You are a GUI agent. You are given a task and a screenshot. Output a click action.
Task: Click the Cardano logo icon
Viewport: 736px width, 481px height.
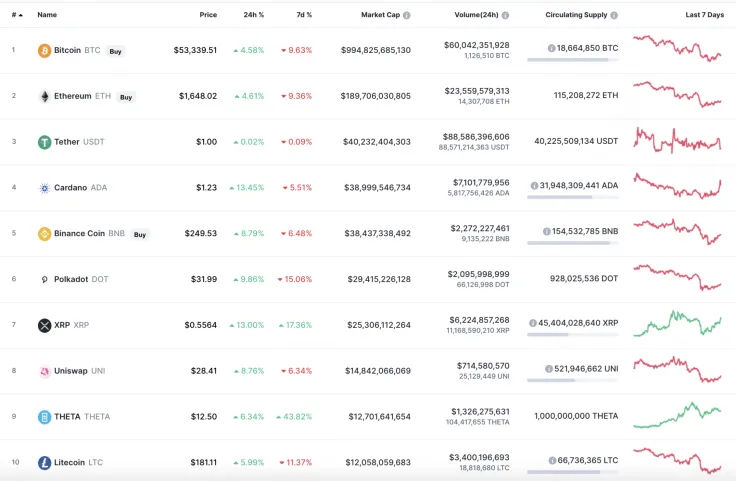[44, 188]
